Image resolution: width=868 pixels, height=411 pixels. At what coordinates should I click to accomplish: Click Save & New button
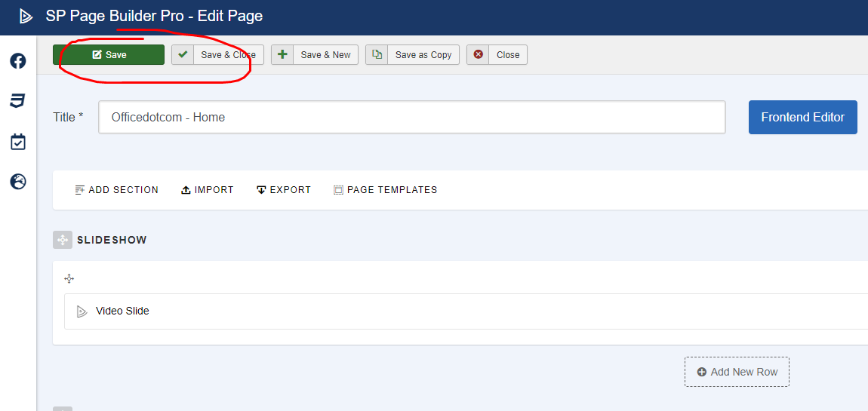(315, 55)
